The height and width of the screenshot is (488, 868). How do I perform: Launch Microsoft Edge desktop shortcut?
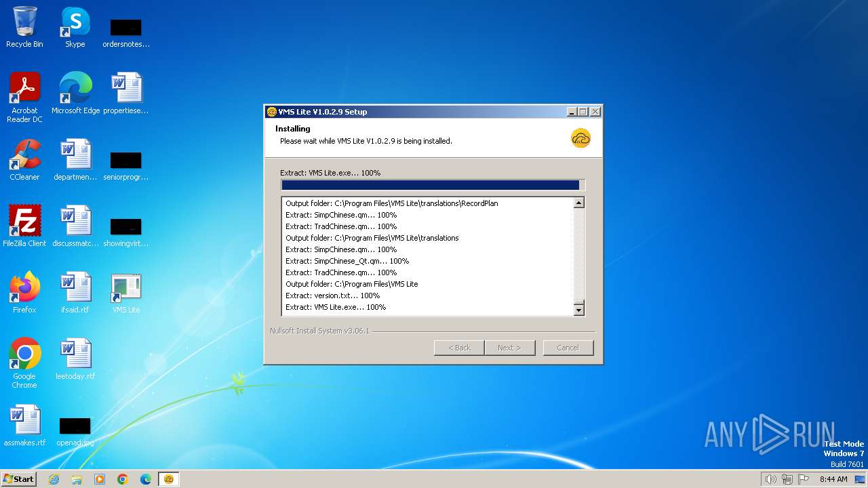[75, 94]
